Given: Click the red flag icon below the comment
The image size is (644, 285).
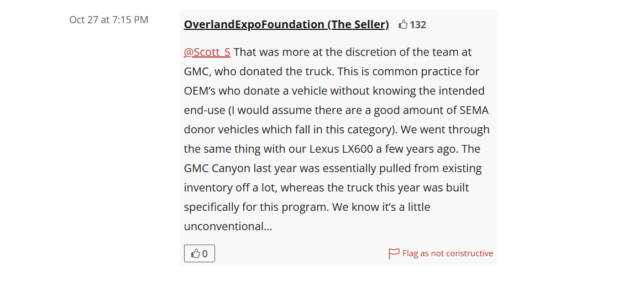Looking at the screenshot, I should click(x=394, y=253).
